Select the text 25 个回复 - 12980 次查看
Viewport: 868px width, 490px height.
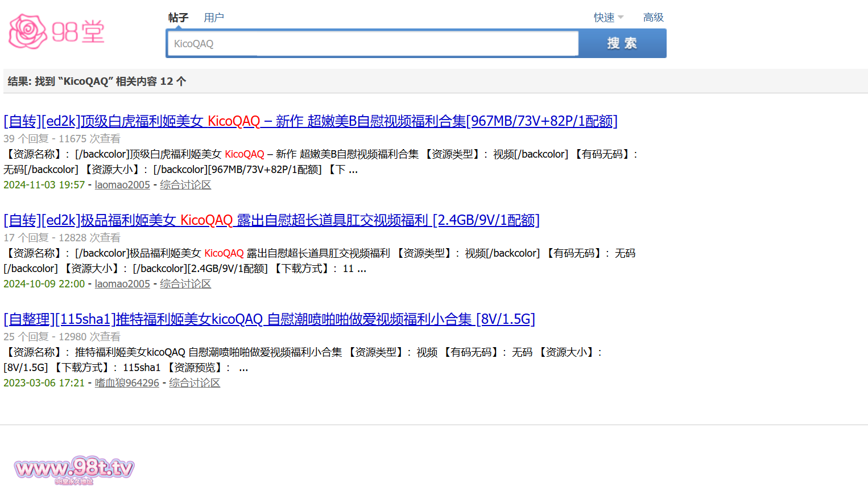point(62,337)
